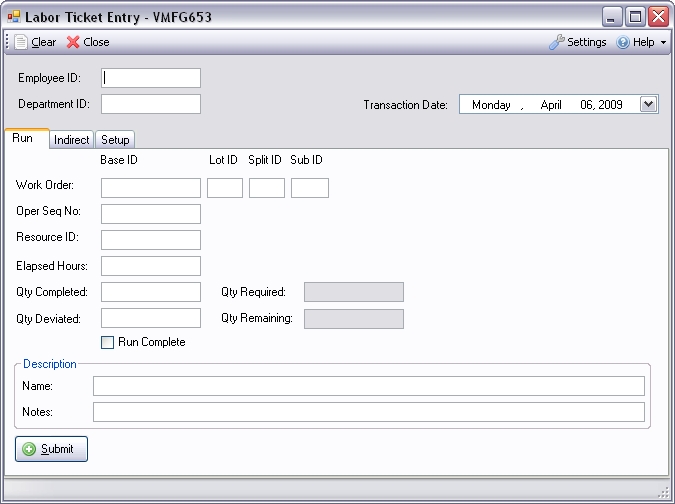Click the Submit button
Viewport: 675px width, 504px height.
click(x=51, y=449)
